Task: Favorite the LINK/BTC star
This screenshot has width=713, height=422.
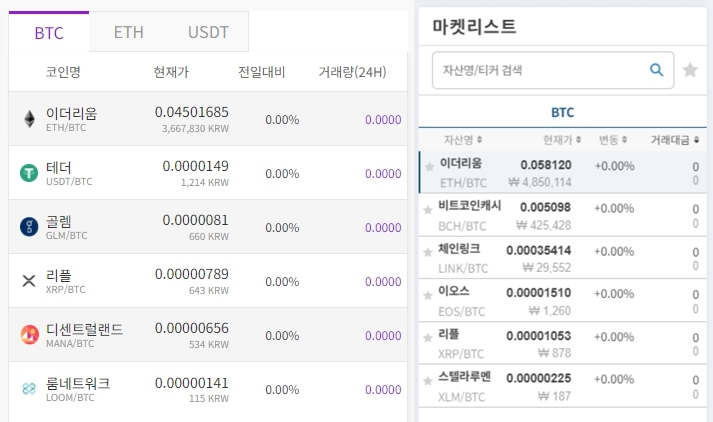Action: click(x=428, y=252)
